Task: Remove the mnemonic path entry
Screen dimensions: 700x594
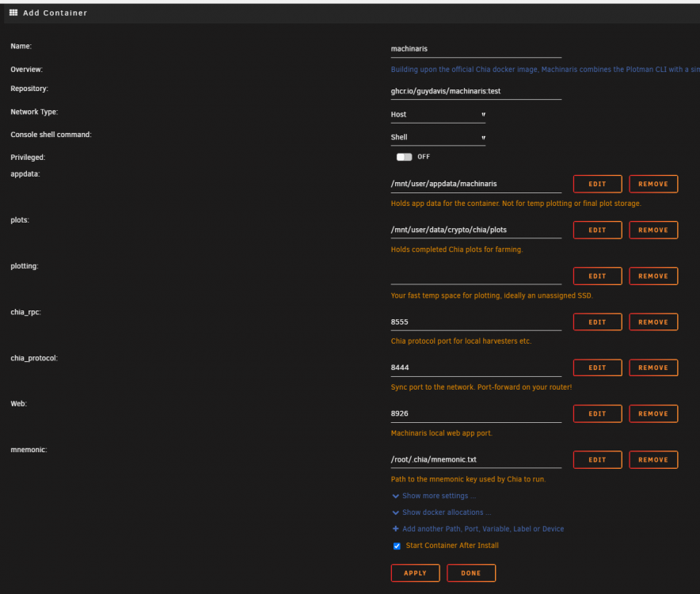Action: click(x=653, y=459)
